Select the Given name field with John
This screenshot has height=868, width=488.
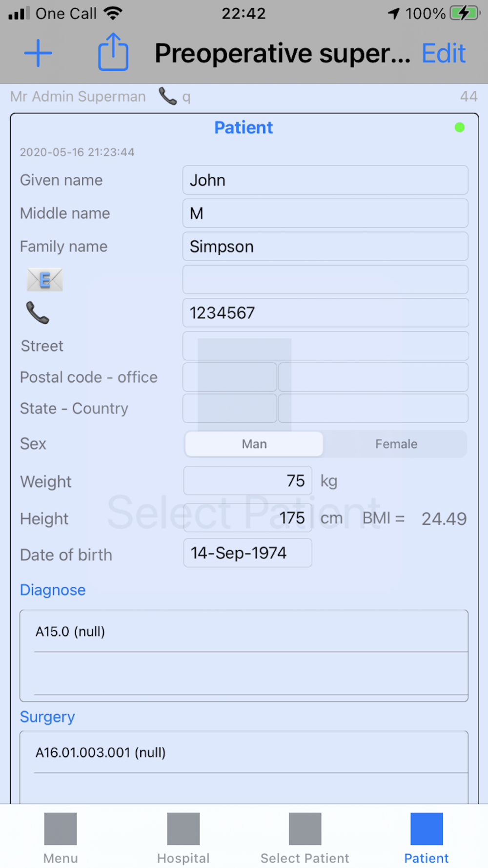(x=325, y=180)
